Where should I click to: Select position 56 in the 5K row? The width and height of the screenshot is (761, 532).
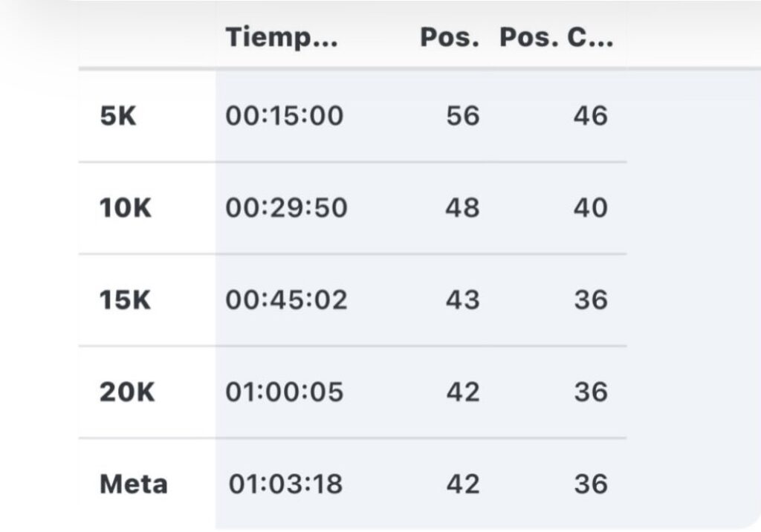[x=462, y=116]
